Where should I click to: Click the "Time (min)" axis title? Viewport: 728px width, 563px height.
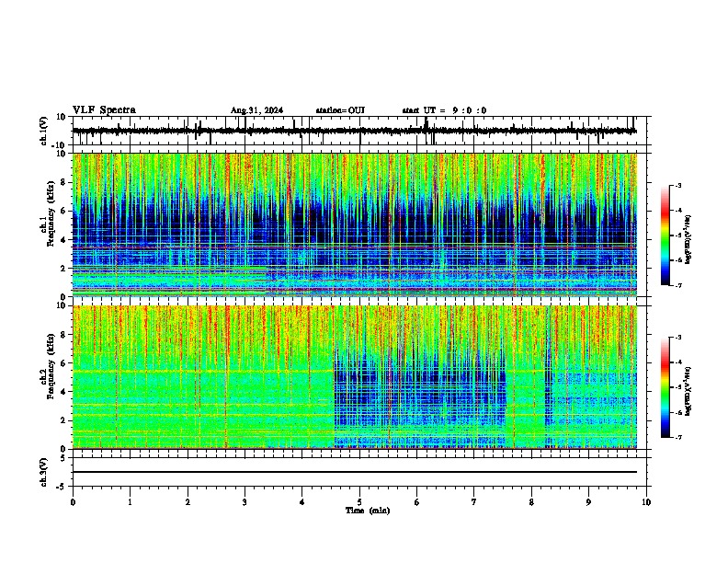[x=368, y=511]
